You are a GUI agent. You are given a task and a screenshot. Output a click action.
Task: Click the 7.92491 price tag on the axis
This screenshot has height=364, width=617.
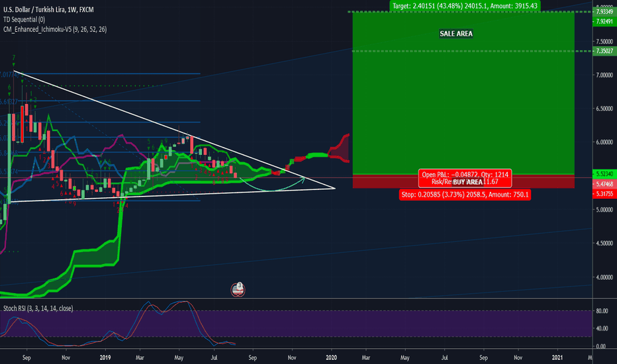click(x=604, y=21)
